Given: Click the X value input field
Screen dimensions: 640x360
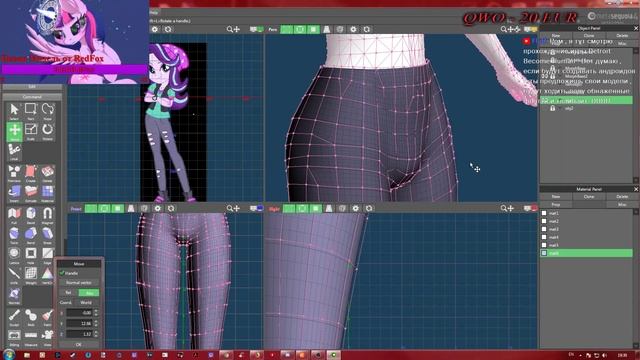Looking at the screenshot, I should point(80,313).
